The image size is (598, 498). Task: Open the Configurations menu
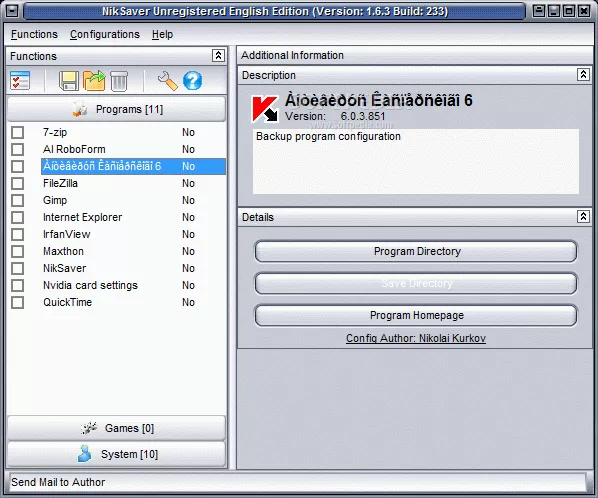[105, 34]
